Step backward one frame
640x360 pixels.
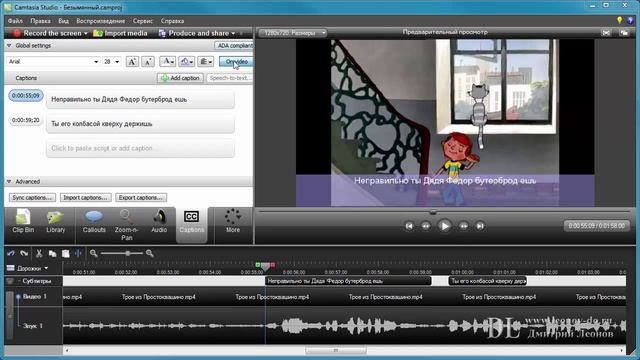pos(426,226)
